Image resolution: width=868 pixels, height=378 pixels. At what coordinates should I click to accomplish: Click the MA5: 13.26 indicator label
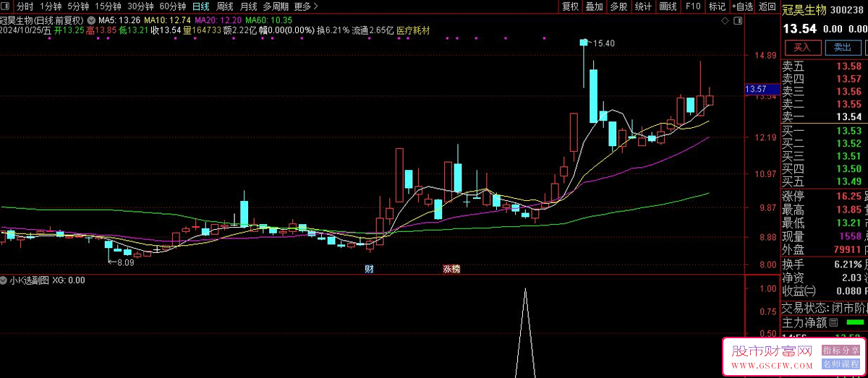click(119, 20)
